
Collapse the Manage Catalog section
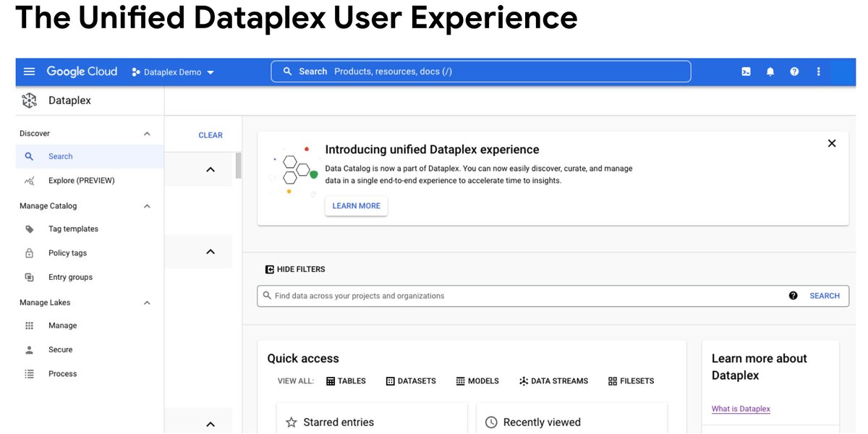[147, 205]
